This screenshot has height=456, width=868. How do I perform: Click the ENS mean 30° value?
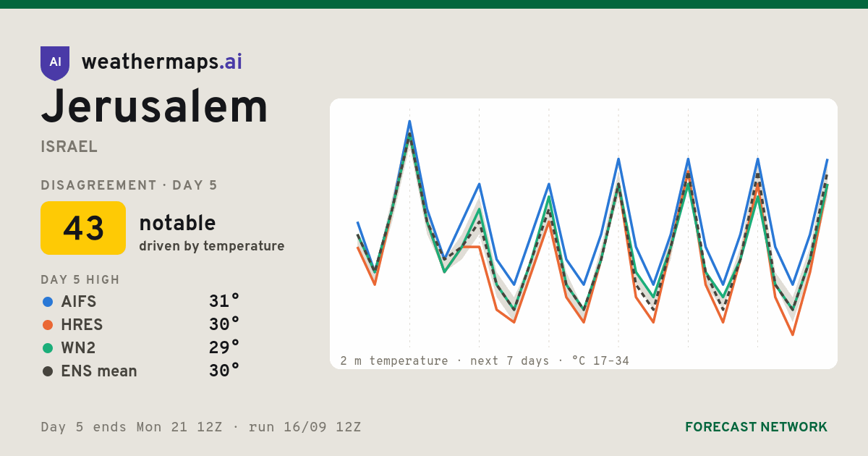click(x=224, y=371)
